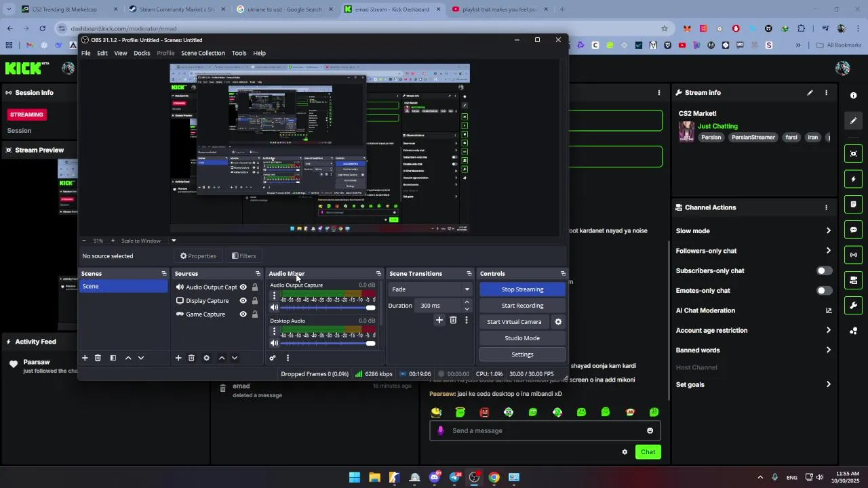This screenshot has width=868, height=488.
Task: Increase transition Duration with up stepper
Action: pos(467,302)
